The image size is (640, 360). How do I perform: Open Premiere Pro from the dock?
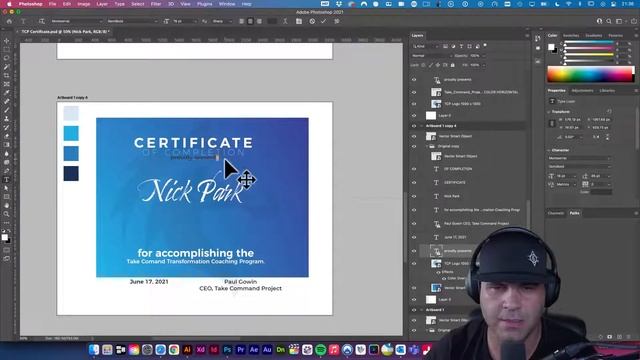(x=240, y=350)
